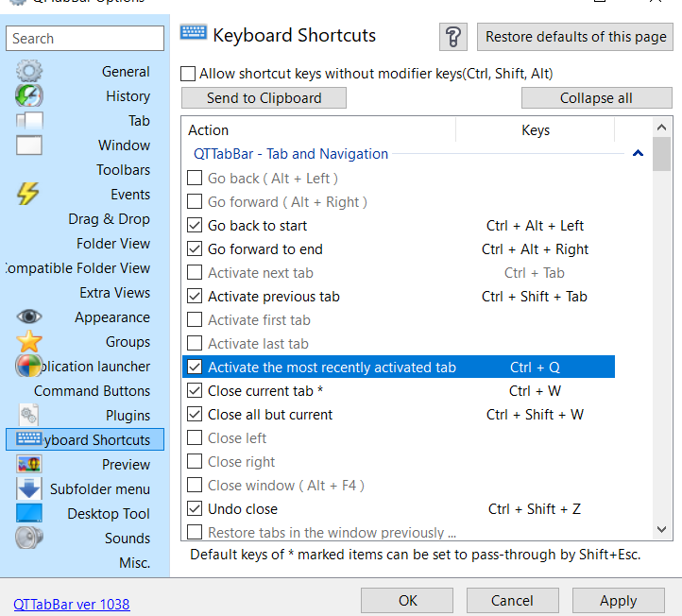Open the Drag & Drop options page
This screenshot has height=616, width=682.
109,219
